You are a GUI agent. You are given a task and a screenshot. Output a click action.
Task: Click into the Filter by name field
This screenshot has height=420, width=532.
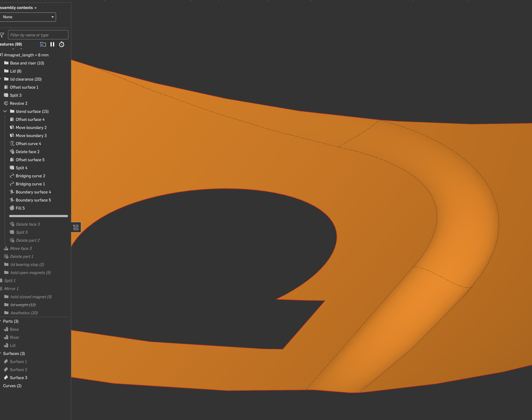click(38, 35)
